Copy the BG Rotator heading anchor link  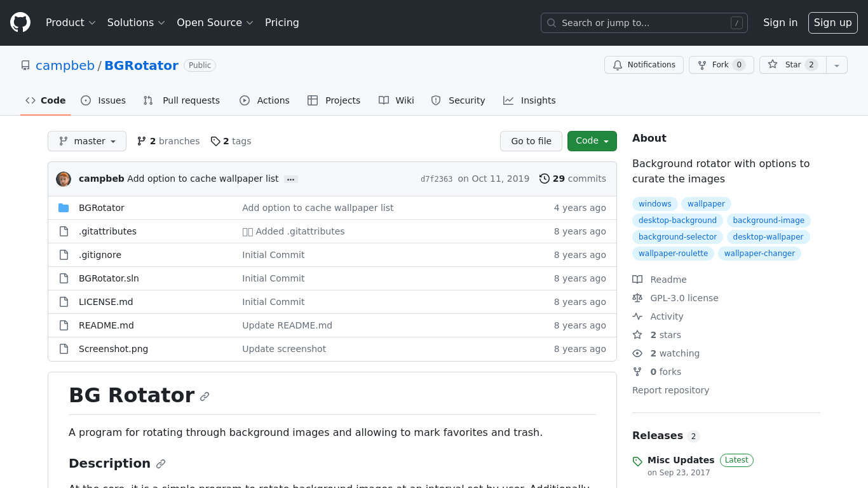click(205, 396)
